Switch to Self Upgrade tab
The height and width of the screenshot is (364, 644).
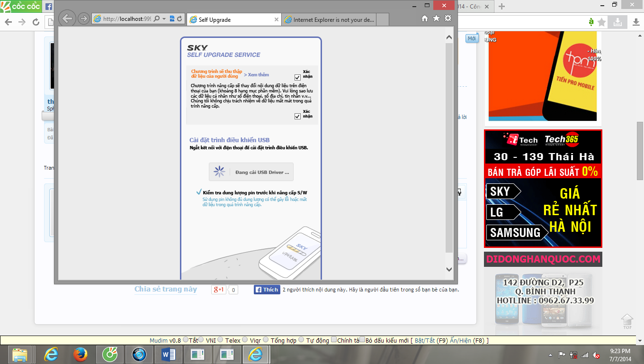(x=234, y=20)
